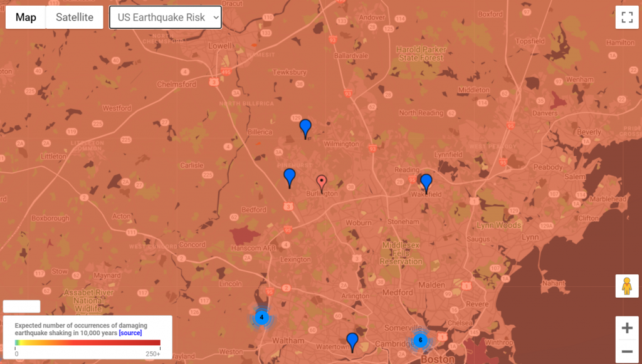Click the Lowell city label on map
642x364 pixels.
point(220,46)
